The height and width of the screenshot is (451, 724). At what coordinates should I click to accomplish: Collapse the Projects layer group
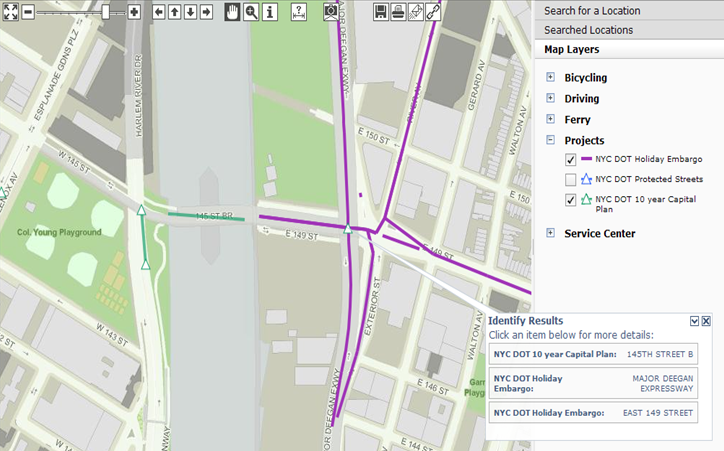pyautogui.click(x=550, y=140)
